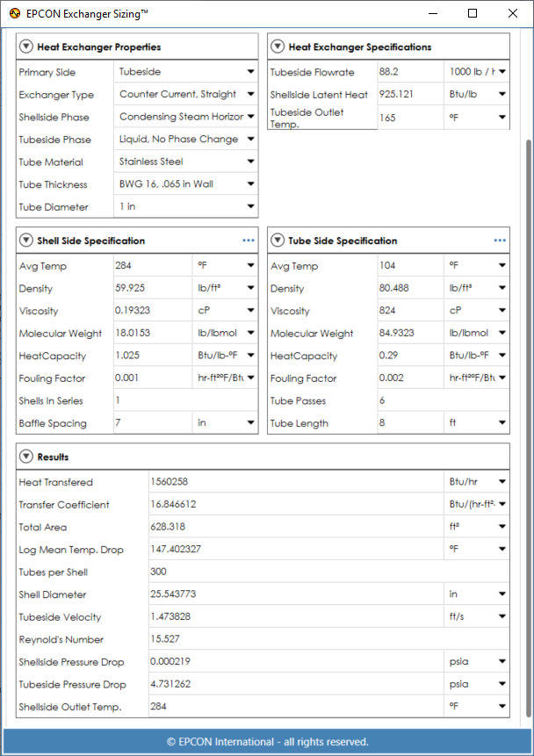Click the Tubeside Outlet Temp. value field
The height and width of the screenshot is (756, 534).
tap(409, 117)
